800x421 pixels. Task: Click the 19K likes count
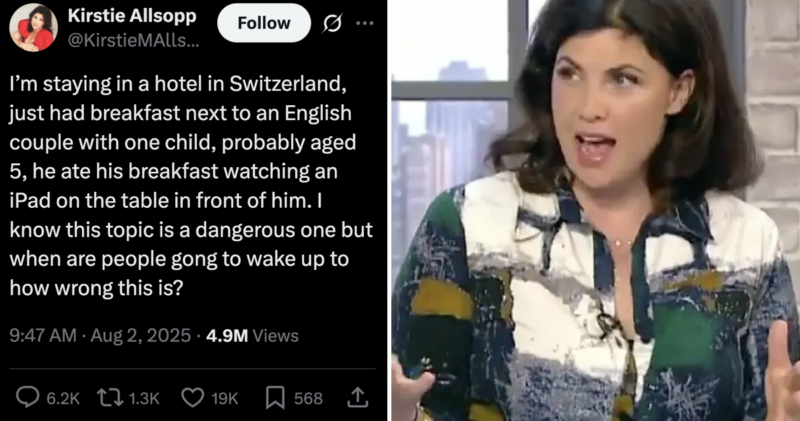click(x=225, y=399)
